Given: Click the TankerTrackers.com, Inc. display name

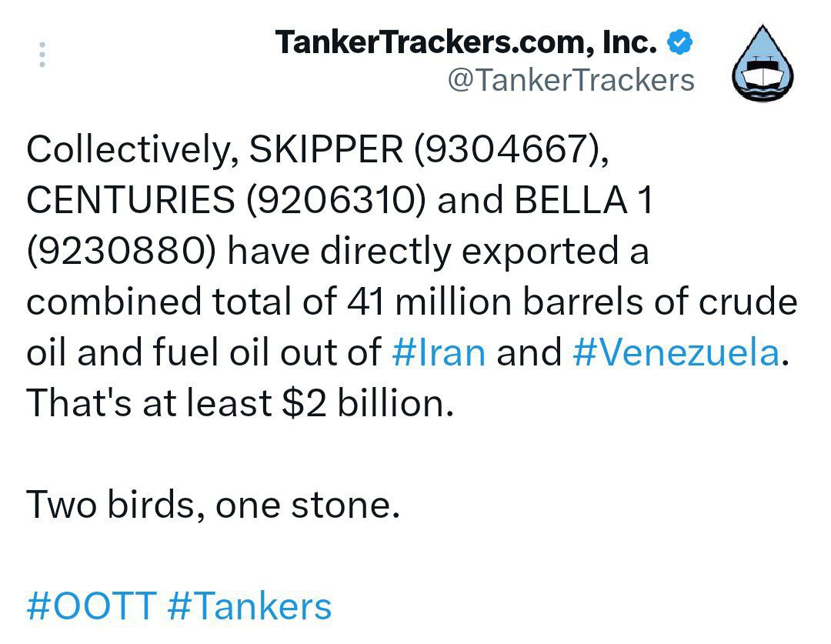Looking at the screenshot, I should click(466, 42).
